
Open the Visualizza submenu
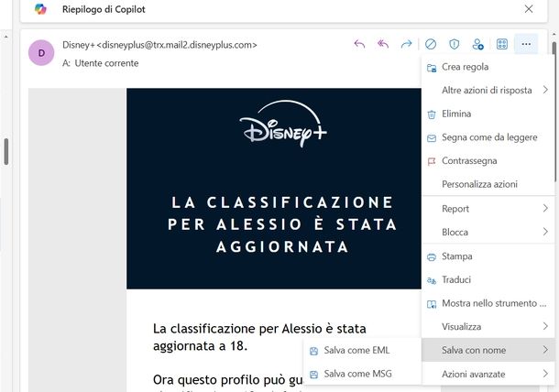tap(488, 327)
